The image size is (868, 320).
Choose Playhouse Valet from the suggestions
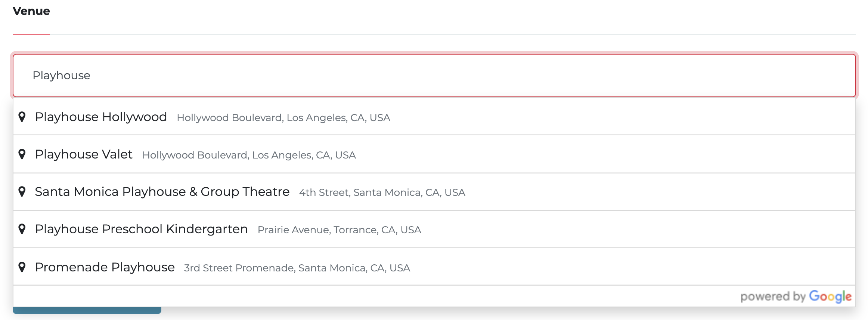434,154
